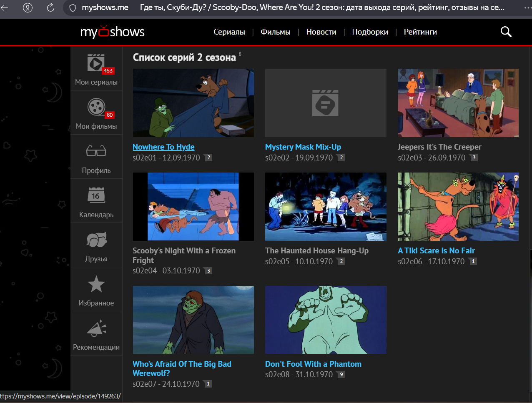Open the Фильмы menu item
532x403 pixels.
(276, 32)
